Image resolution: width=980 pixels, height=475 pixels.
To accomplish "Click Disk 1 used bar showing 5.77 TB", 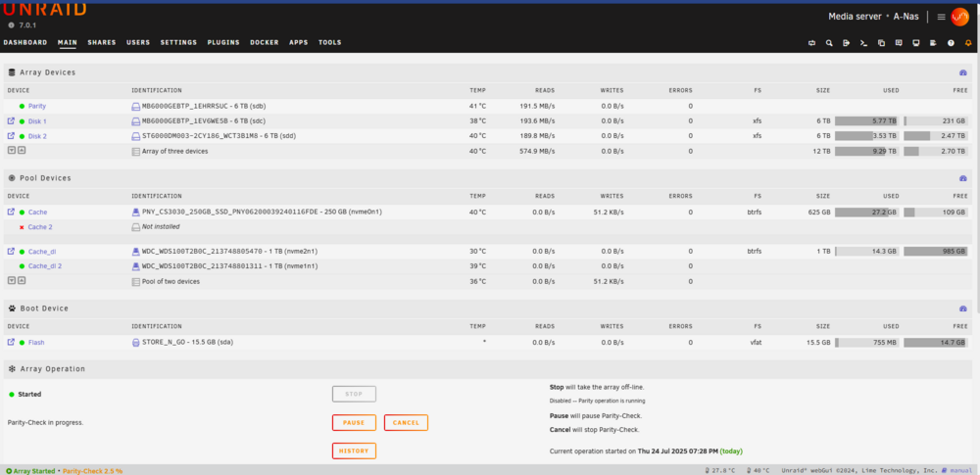I will pyautogui.click(x=867, y=121).
